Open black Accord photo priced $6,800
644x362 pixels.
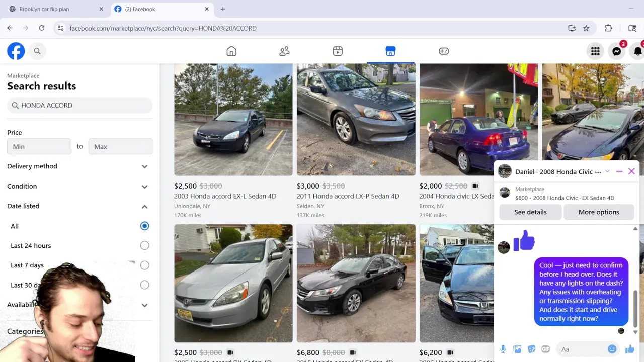pos(356,284)
